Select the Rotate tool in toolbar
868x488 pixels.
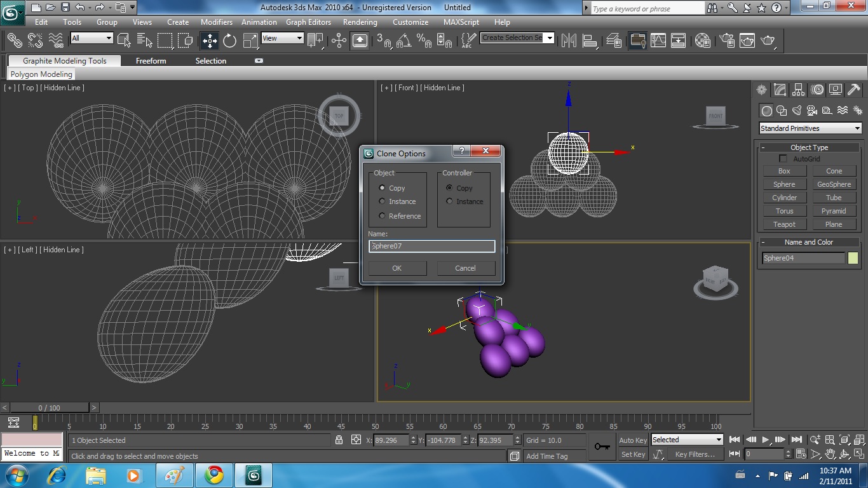230,41
